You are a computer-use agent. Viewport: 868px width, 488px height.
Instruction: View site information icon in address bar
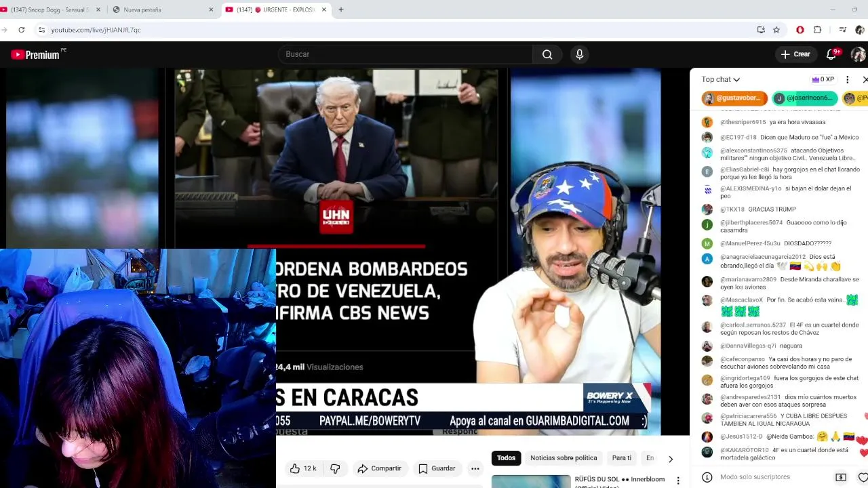41,30
